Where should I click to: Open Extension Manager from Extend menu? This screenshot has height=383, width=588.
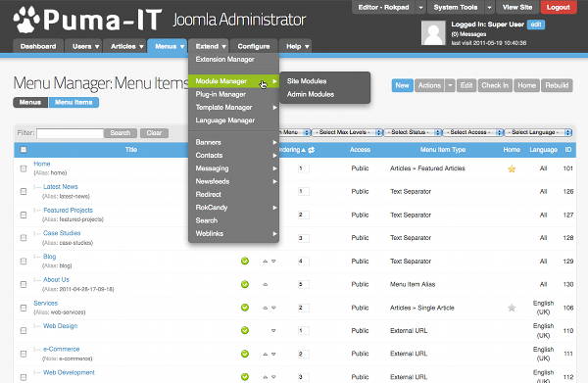pyautogui.click(x=225, y=59)
